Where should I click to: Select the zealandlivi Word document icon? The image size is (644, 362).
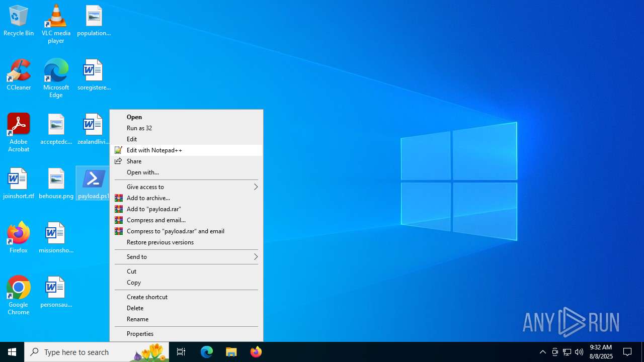[x=93, y=129]
